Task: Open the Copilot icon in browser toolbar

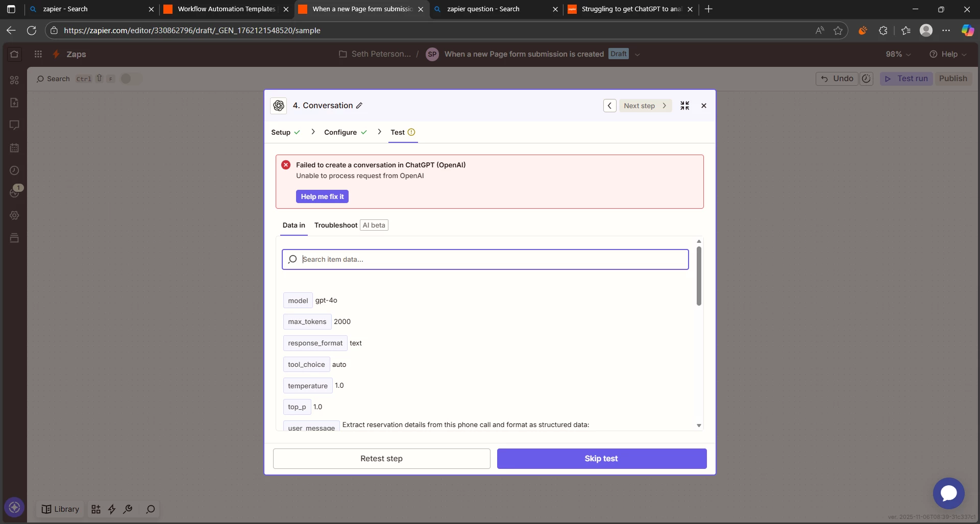Action: 967,31
